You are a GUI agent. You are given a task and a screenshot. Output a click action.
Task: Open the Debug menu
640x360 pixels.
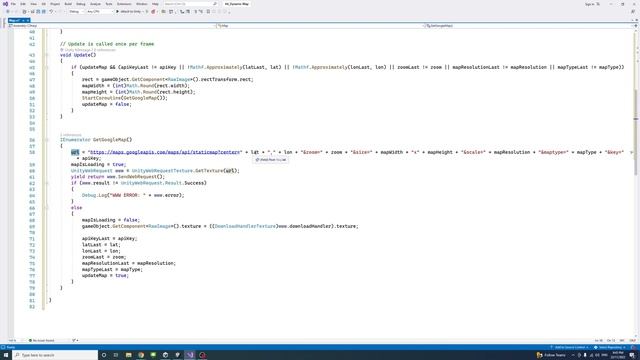[81, 4]
